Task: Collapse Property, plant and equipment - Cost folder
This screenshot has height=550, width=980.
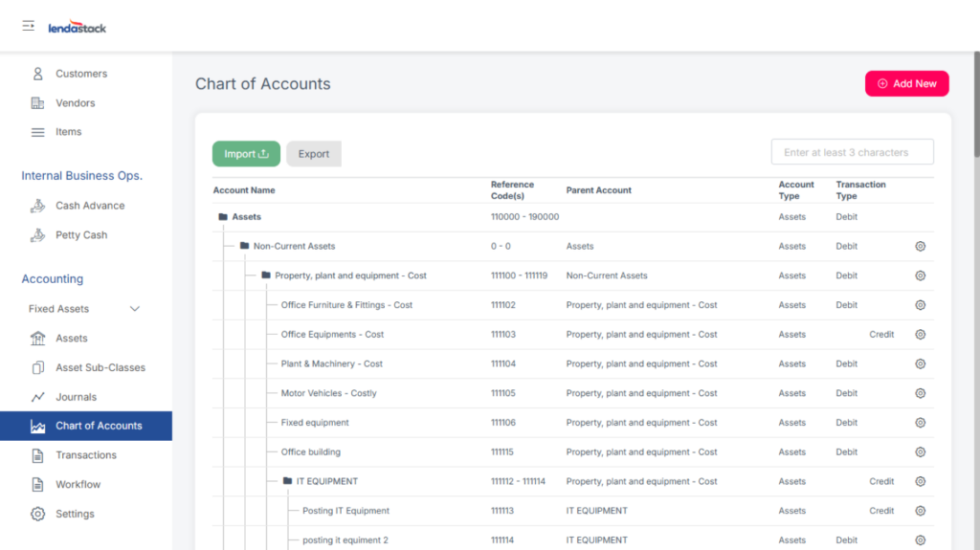Action: 266,275
